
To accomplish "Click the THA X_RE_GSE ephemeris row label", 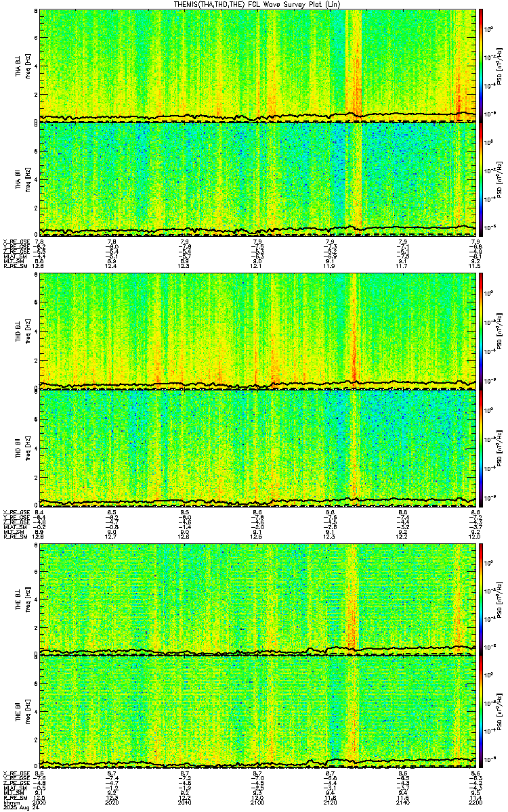I will [16, 242].
